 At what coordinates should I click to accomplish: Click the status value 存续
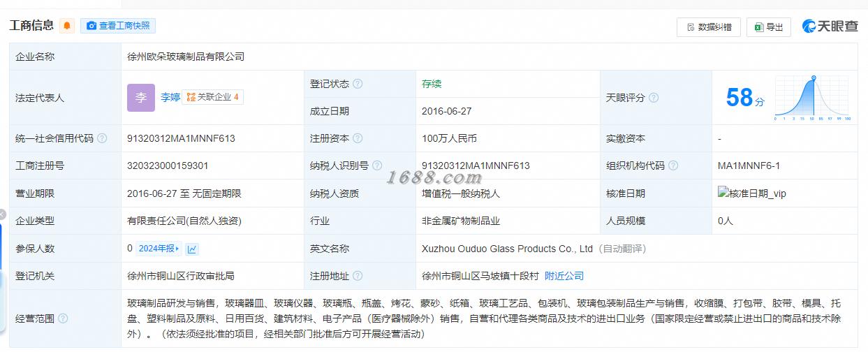(x=432, y=84)
